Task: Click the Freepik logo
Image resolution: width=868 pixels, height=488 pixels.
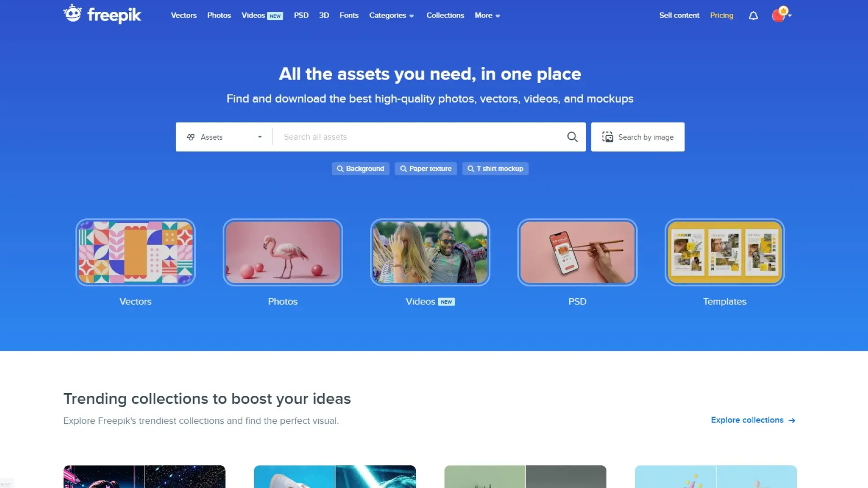Action: pos(102,14)
